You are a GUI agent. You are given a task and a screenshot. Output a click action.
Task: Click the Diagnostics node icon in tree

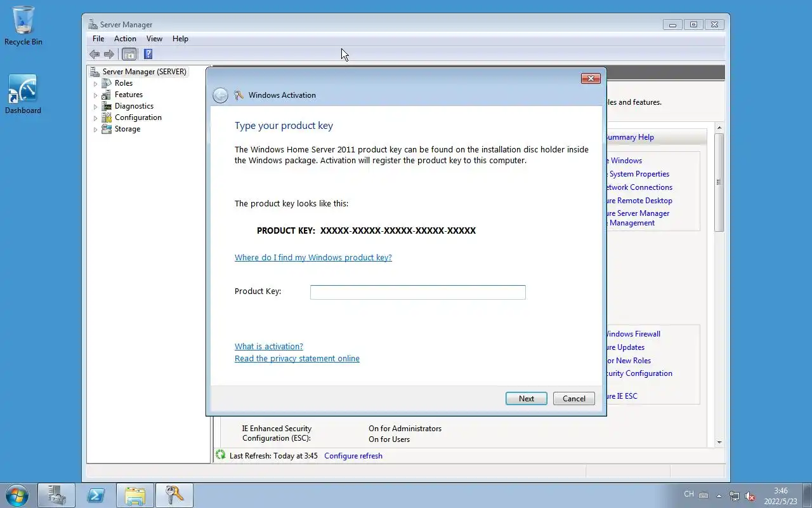click(x=107, y=106)
